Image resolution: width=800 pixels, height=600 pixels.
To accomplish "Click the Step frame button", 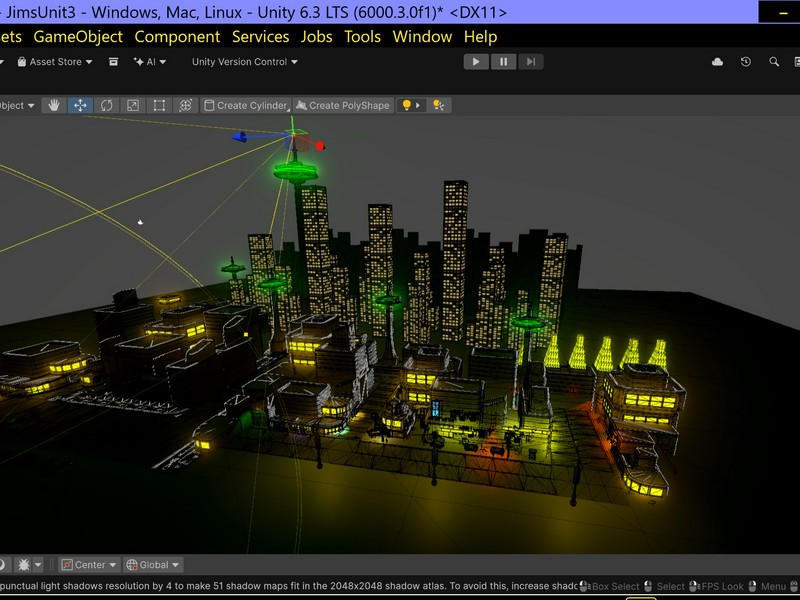I will 531,62.
